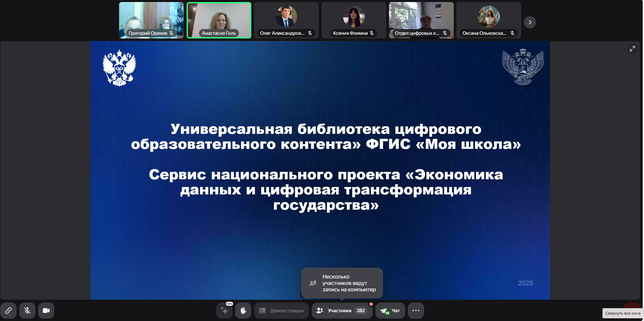Expand the presentation to fullscreen

click(633, 49)
